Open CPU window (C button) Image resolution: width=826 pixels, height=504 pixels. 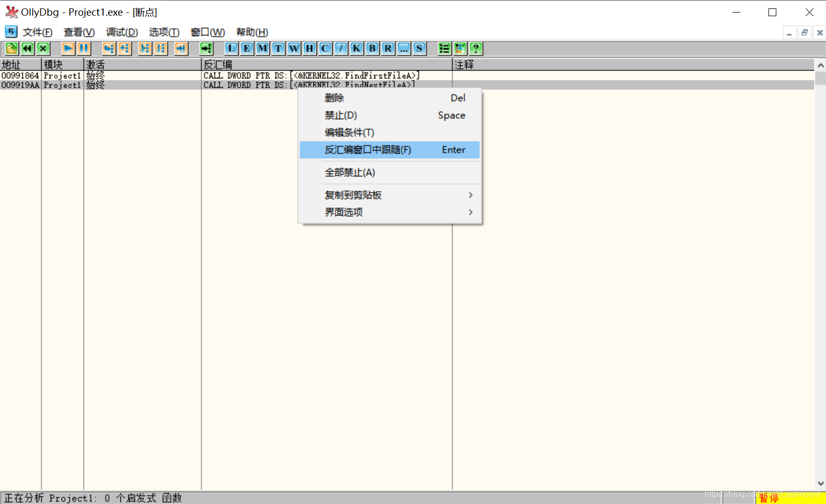click(325, 49)
